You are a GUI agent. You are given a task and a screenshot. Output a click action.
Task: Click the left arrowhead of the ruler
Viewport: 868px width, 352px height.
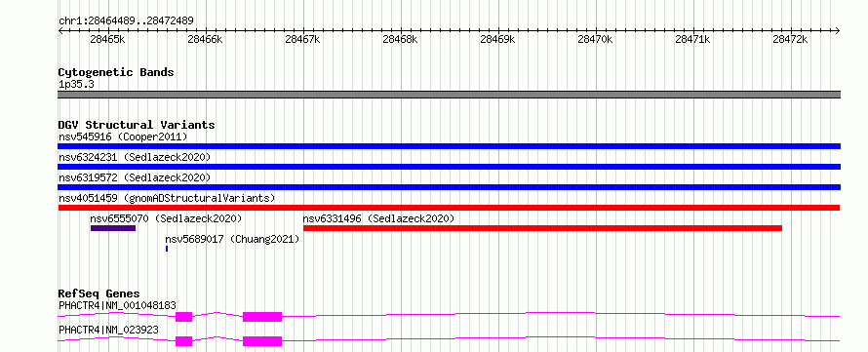click(x=60, y=31)
